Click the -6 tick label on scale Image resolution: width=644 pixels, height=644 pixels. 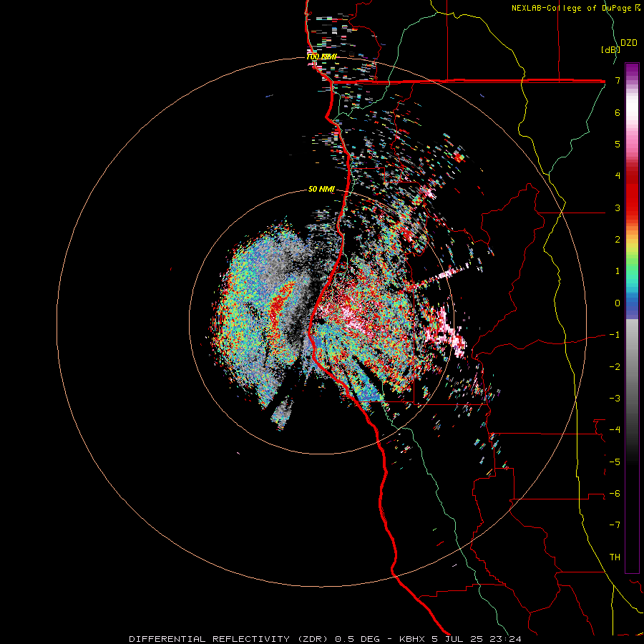[x=615, y=494]
